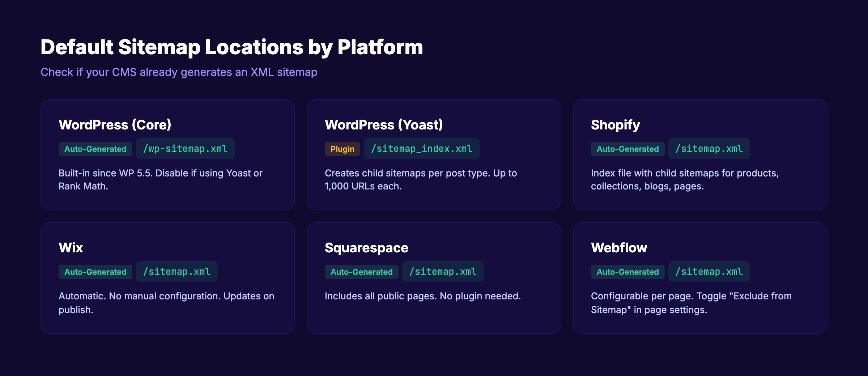
Task: Click the WordPress (Yoast) heading
Action: (384, 125)
